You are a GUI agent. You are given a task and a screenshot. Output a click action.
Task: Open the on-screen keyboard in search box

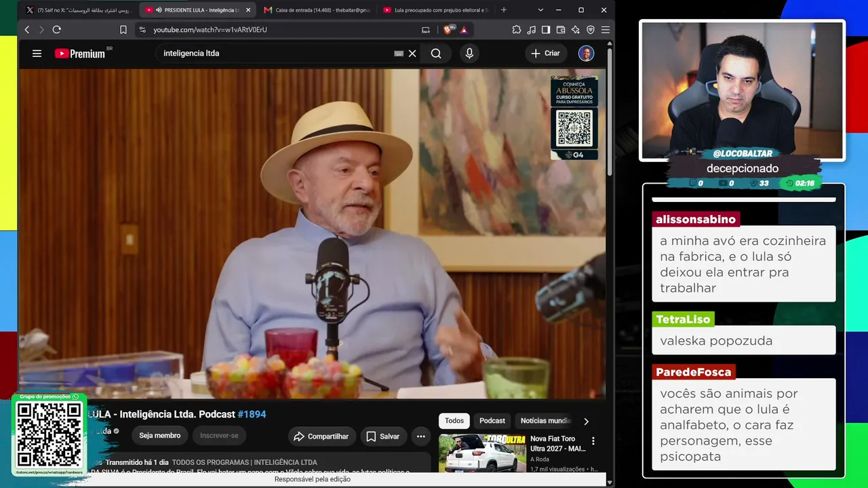pyautogui.click(x=399, y=54)
